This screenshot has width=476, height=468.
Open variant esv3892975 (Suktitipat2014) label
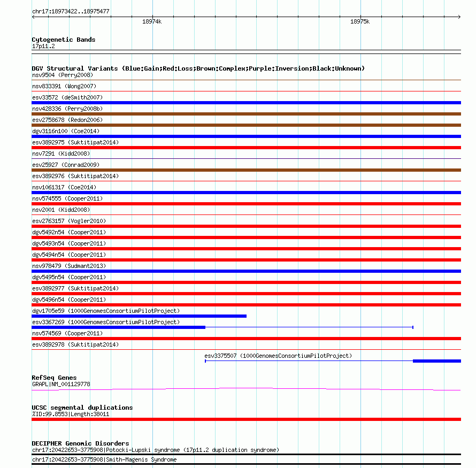[75, 142]
